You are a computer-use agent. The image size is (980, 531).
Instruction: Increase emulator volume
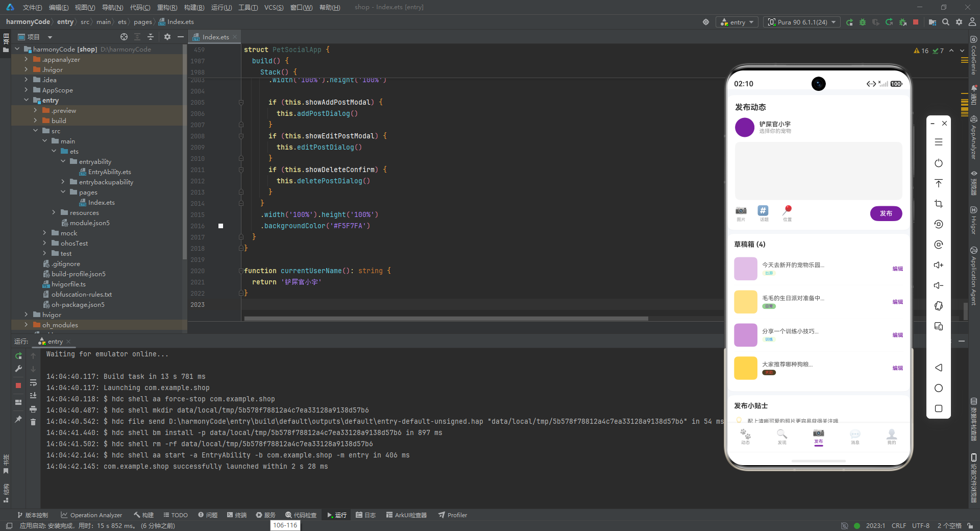coord(939,265)
